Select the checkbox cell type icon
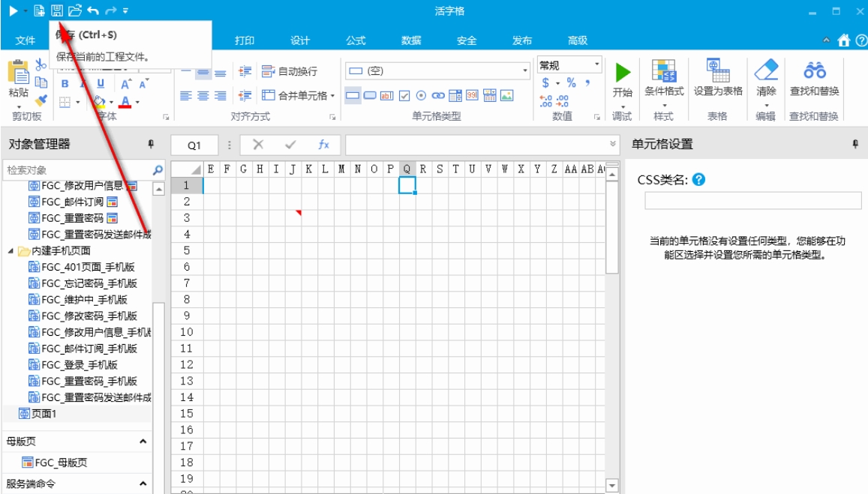Image resolution: width=868 pixels, height=494 pixels. tap(404, 95)
